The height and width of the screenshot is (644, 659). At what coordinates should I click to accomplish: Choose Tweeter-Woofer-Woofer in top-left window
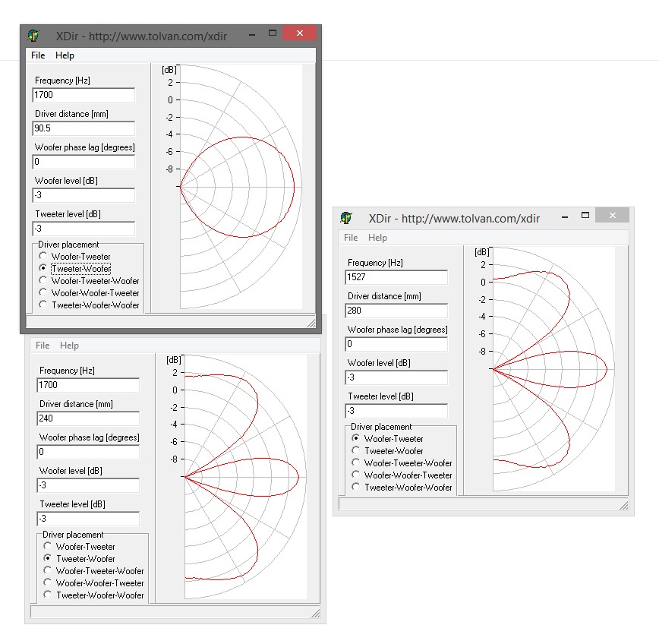89,305
